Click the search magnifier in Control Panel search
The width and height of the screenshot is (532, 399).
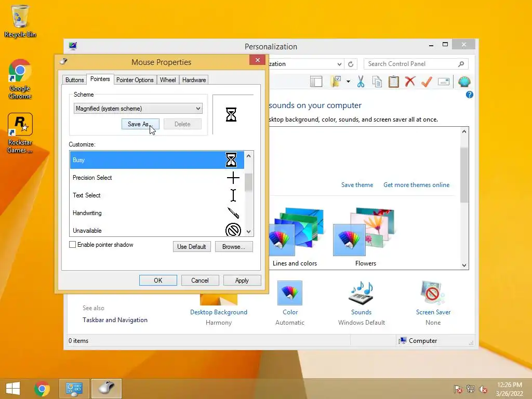coord(461,64)
